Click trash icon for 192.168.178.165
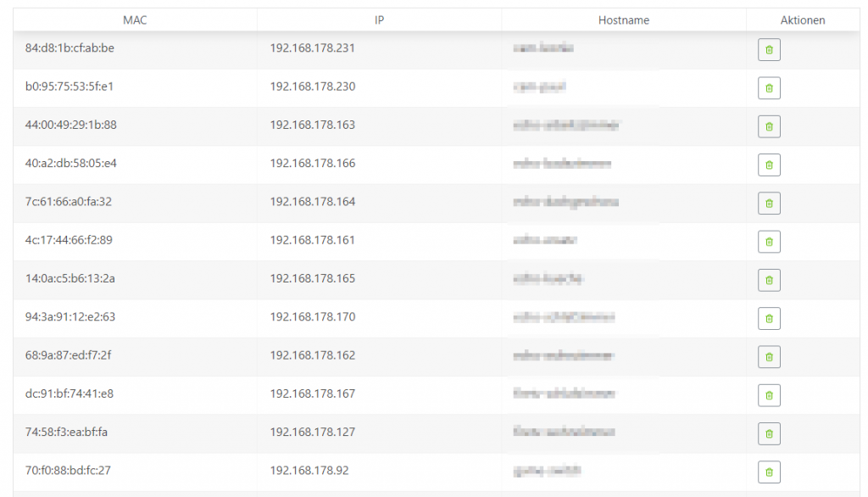 tap(769, 281)
